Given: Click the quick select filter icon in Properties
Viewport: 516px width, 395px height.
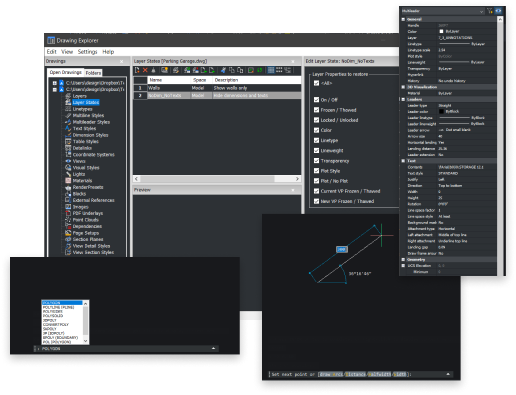Looking at the screenshot, I should click(490, 11).
